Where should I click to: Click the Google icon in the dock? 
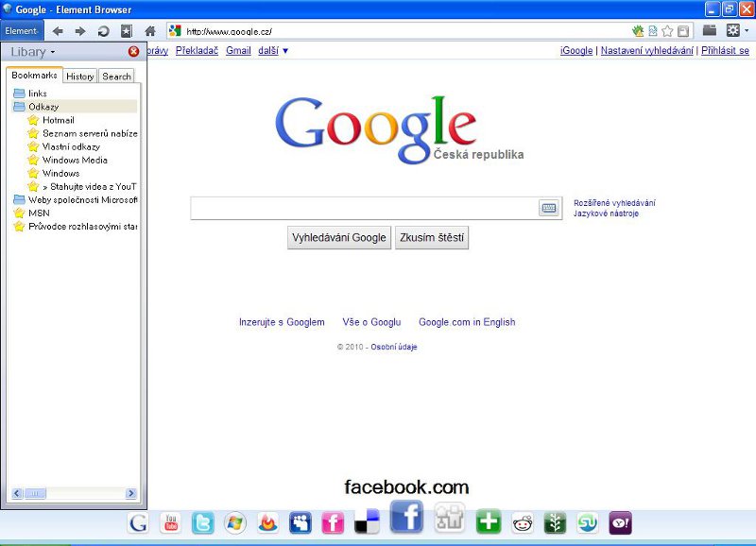(x=138, y=523)
